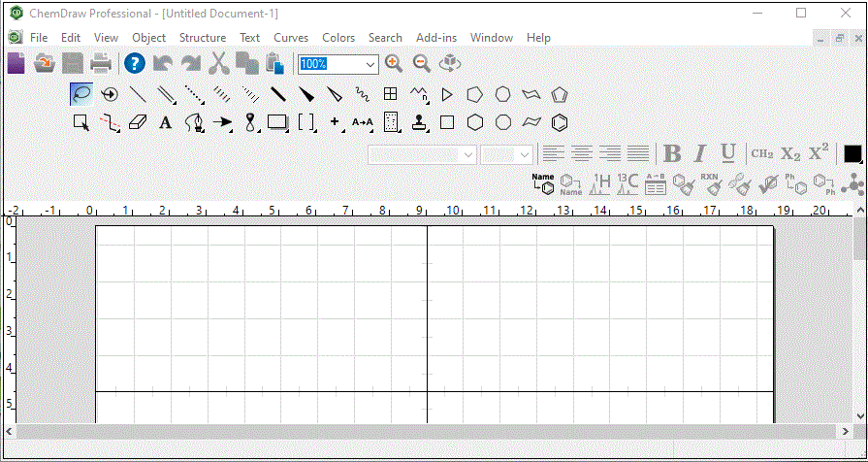Open the zoom percentage dropdown
This screenshot has height=462, width=868.
point(370,64)
